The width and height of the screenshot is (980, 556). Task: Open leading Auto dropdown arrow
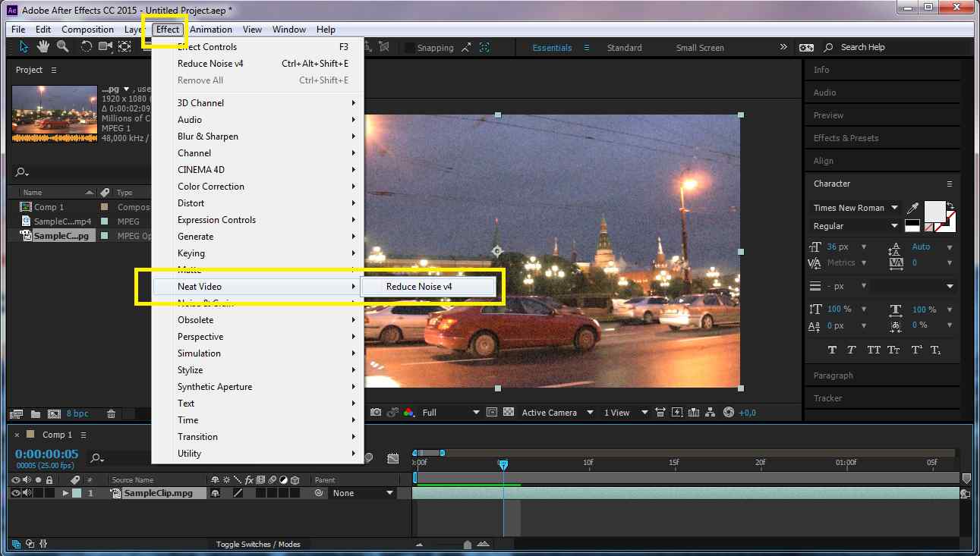(x=950, y=247)
